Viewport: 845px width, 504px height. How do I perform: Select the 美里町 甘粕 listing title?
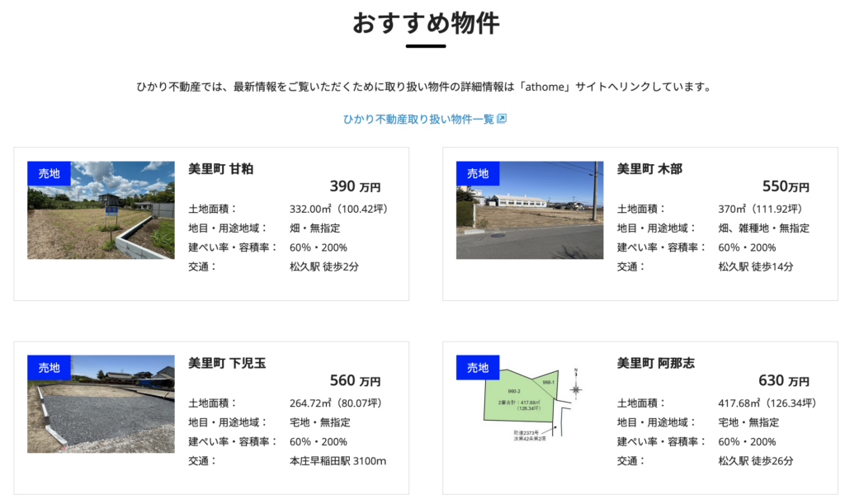(x=220, y=169)
